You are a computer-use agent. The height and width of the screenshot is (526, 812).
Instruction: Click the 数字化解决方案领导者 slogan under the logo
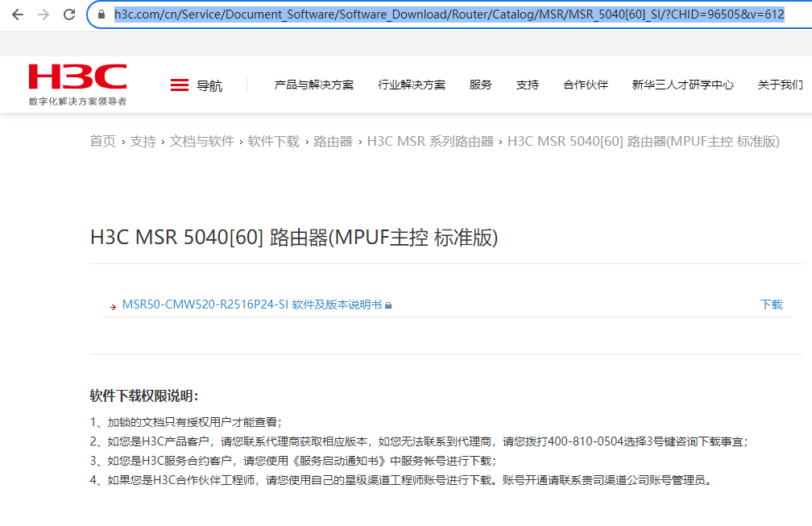(77, 101)
